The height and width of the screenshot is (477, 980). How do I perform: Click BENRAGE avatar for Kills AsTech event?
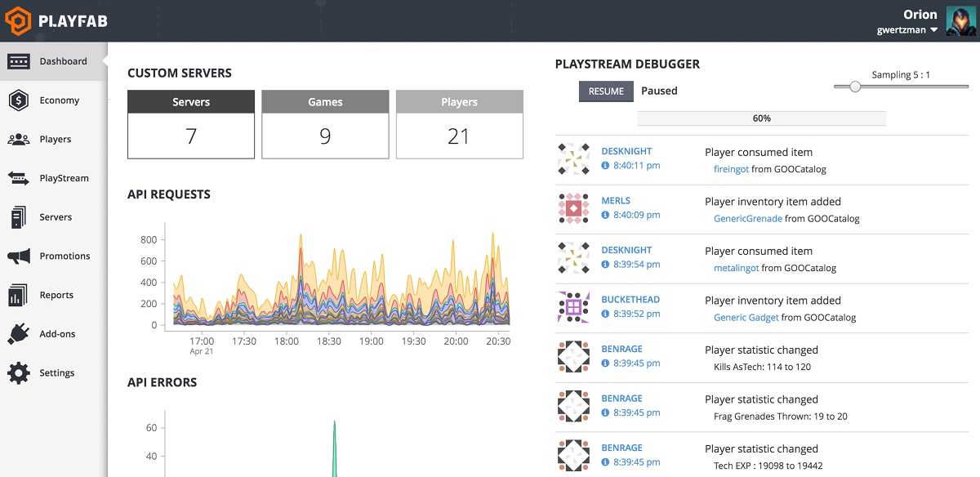tap(574, 356)
